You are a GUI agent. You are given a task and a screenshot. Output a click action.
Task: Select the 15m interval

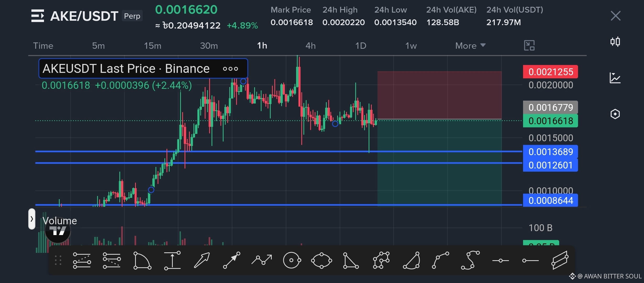tap(153, 46)
